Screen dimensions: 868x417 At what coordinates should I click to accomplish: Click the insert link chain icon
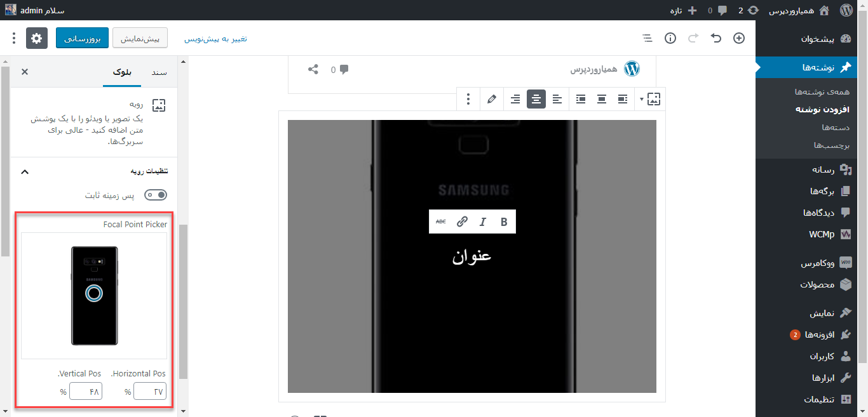pos(462,222)
